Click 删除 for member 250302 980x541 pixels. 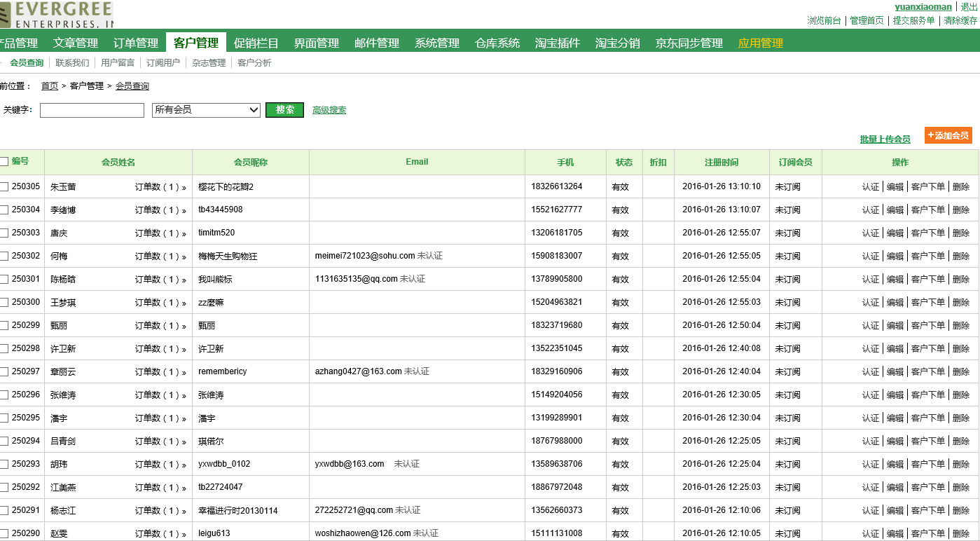tap(961, 256)
